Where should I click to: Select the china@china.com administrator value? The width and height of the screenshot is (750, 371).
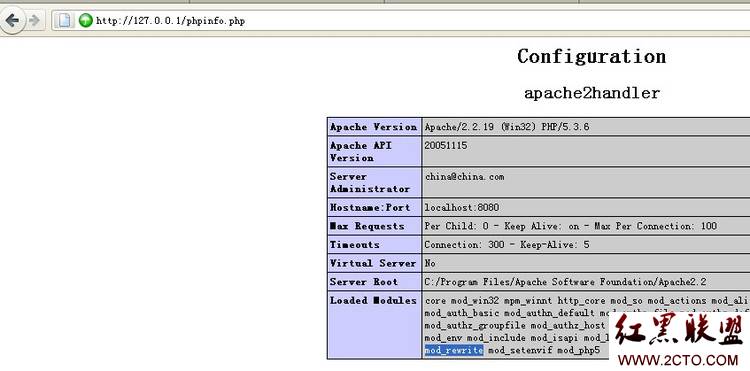pos(464,177)
